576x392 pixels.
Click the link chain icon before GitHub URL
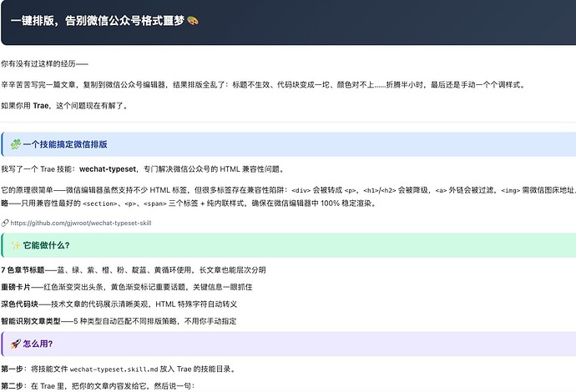5,223
